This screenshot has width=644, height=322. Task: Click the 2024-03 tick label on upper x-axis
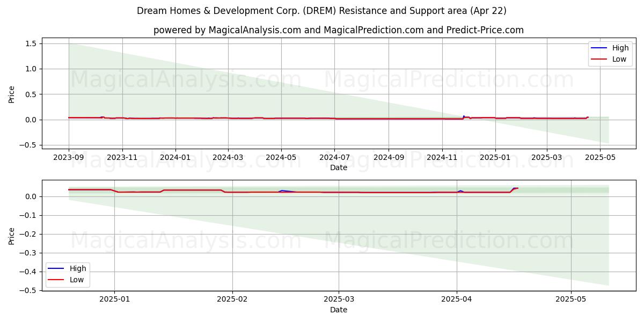228,158
